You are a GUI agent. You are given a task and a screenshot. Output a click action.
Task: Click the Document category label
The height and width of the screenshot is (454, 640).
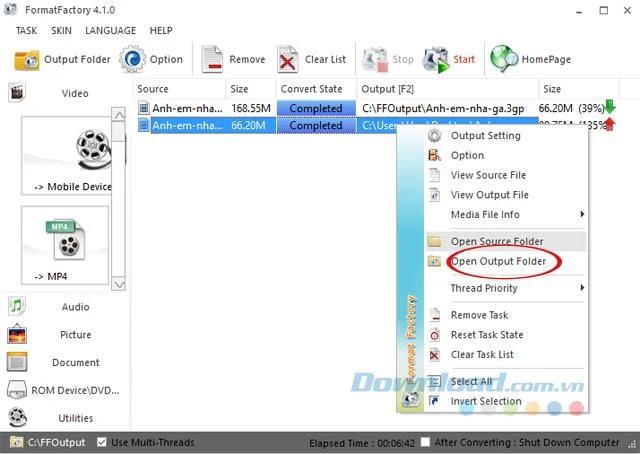tap(76, 363)
